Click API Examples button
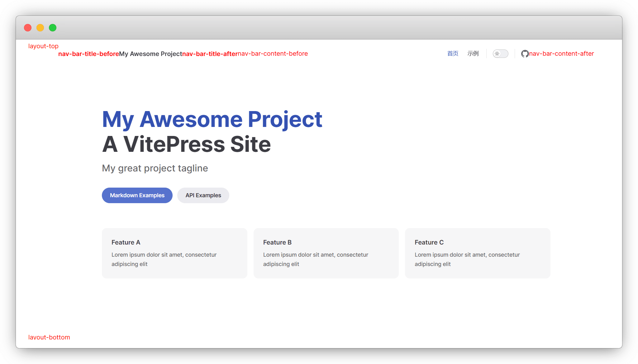 click(203, 195)
